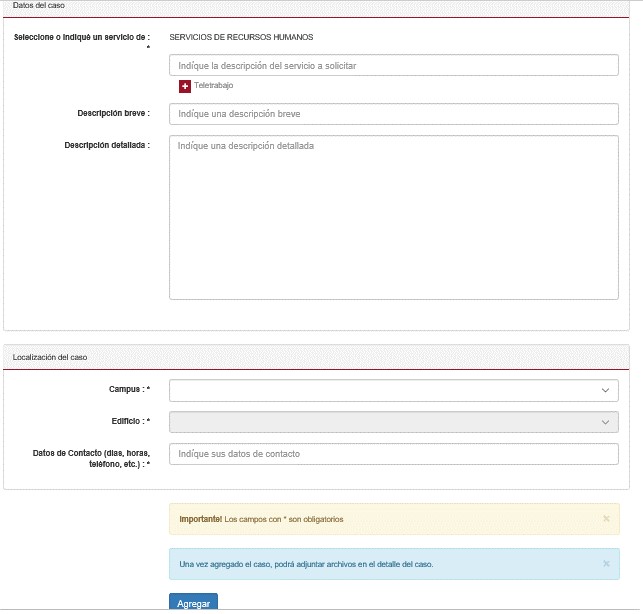Viewport: 643px width, 614px height.
Task: Click the Datos de Contacto input field
Action: point(393,454)
